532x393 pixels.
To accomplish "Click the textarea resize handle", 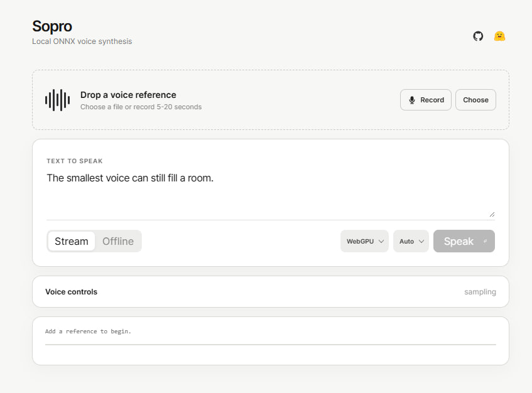I will tap(492, 214).
